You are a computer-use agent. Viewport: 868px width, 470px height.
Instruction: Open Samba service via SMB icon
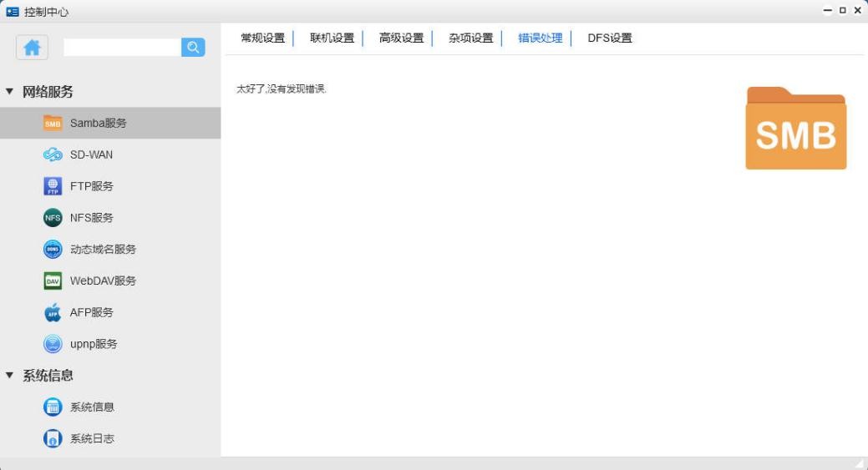[53, 123]
